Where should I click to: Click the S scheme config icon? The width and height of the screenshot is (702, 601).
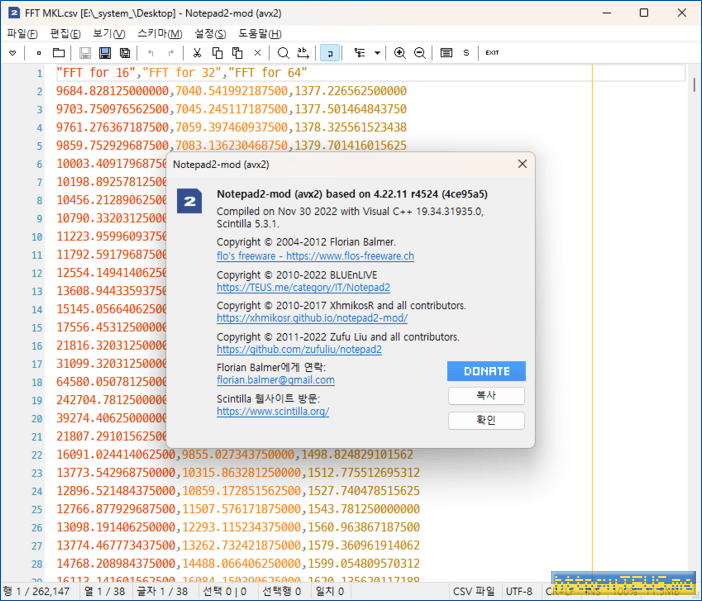tap(466, 53)
